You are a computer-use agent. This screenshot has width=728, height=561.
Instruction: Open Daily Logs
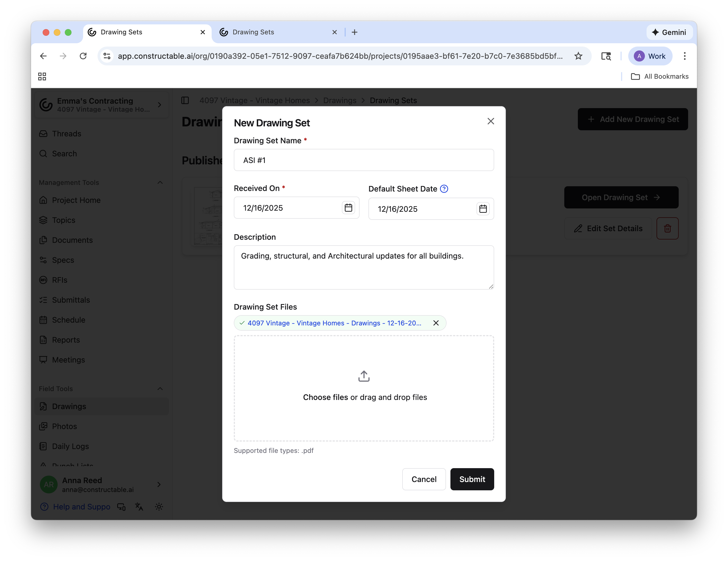point(102,447)
